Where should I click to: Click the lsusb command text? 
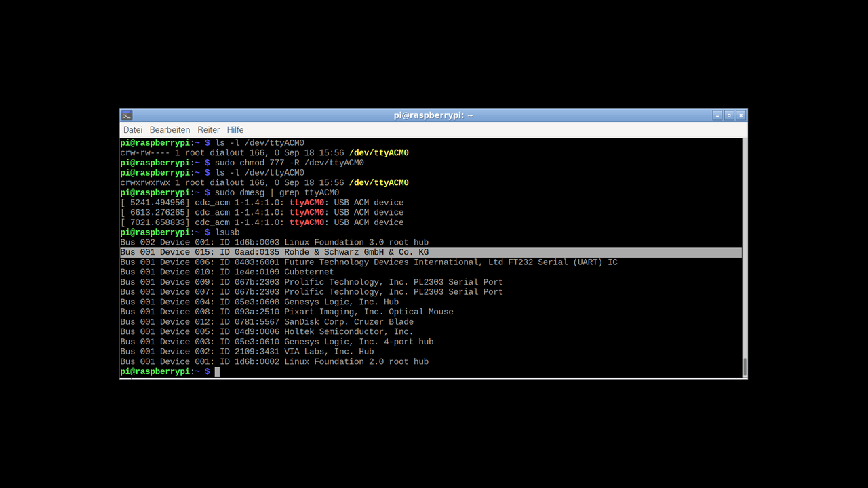tap(227, 232)
